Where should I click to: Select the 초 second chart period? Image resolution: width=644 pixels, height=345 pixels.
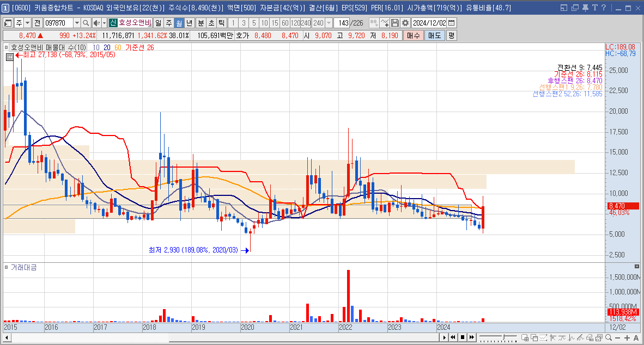(x=211, y=23)
